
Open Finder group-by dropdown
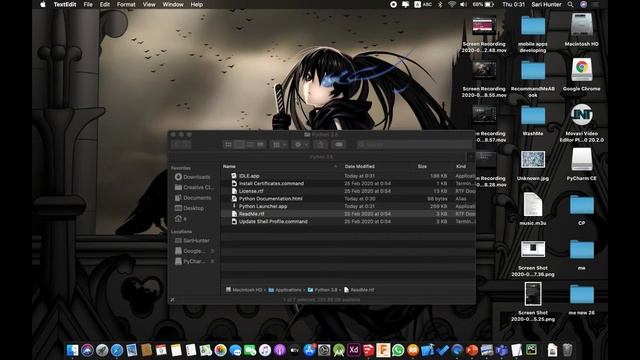279,144
